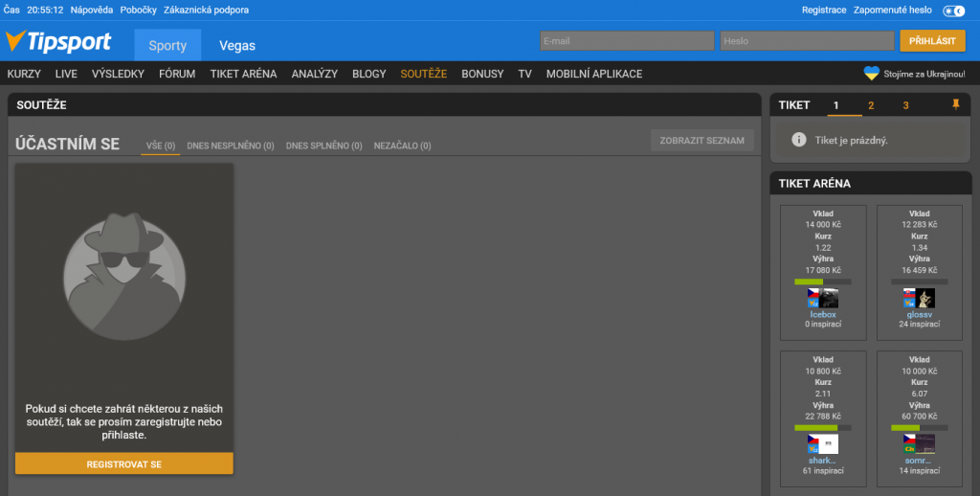Image resolution: width=980 pixels, height=496 pixels.
Task: Filter by Dnes nesplněno tab
Action: pos(231,147)
